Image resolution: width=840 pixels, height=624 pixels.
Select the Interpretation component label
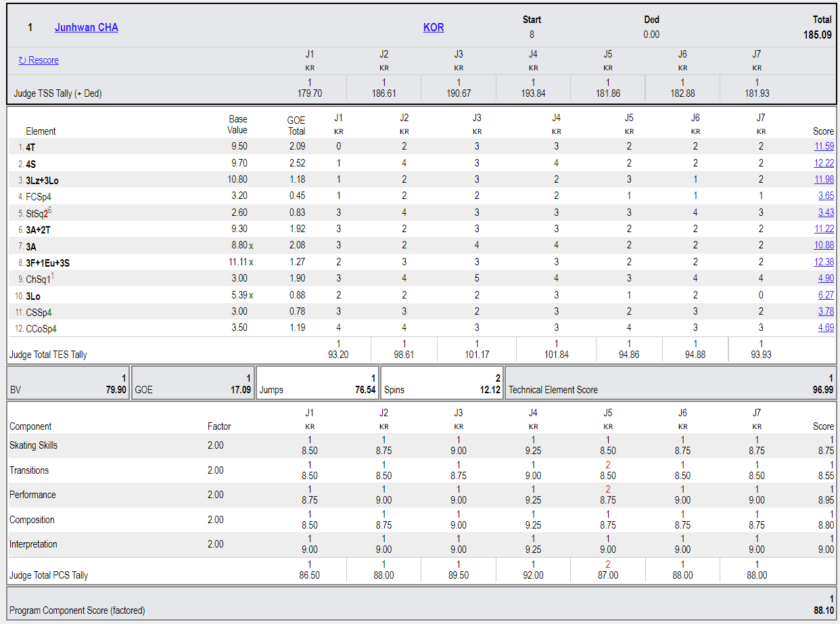[34, 544]
